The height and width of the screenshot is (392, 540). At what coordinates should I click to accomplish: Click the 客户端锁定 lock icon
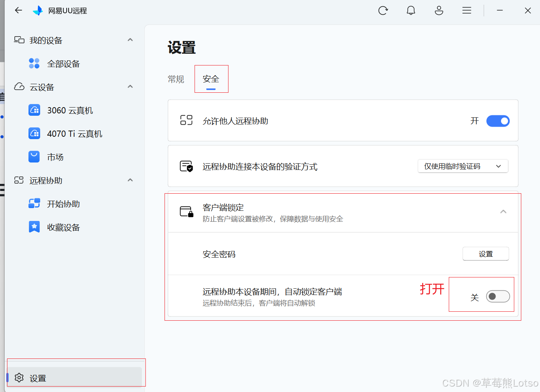tap(187, 212)
